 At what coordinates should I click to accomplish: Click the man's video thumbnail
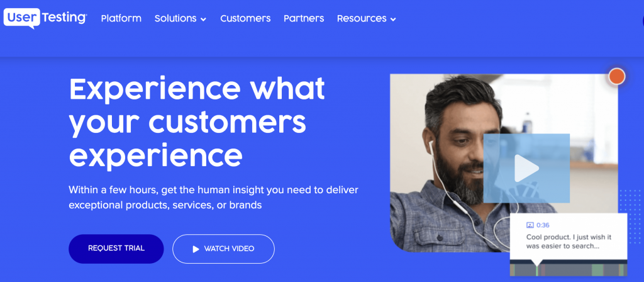pyautogui.click(x=504, y=163)
